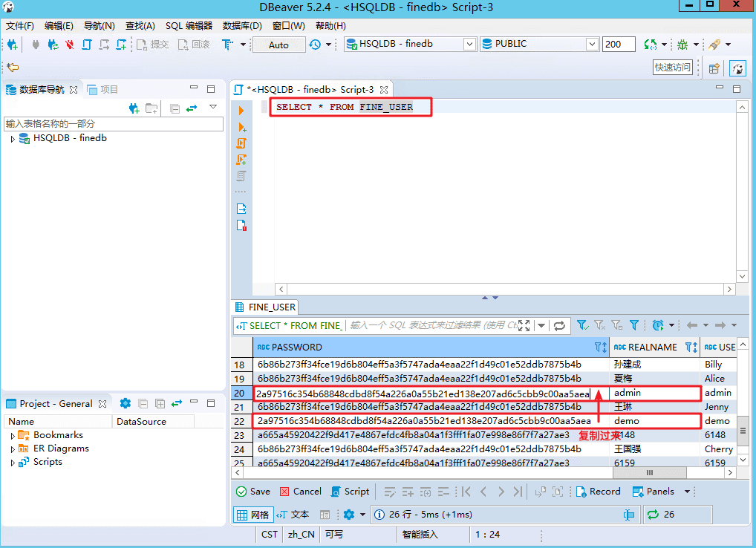The image size is (756, 548).
Task: Click the results horizontal scrollbar thumb
Action: [x=650, y=473]
